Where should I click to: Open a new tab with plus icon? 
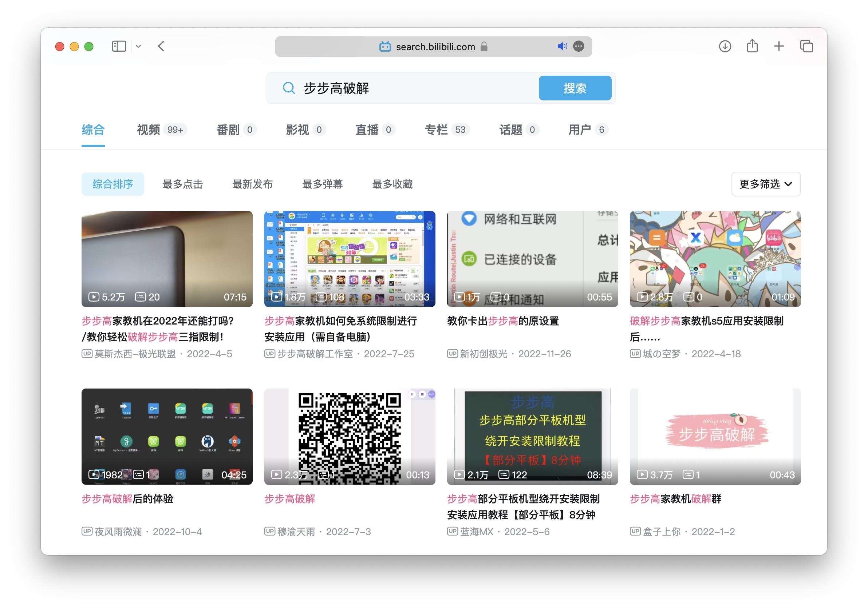point(779,47)
